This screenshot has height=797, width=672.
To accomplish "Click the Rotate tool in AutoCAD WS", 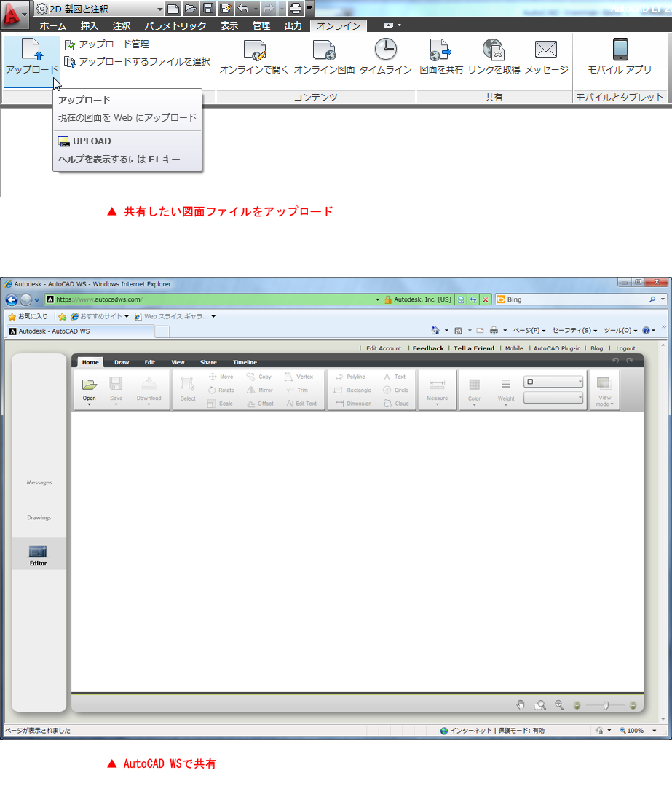I will click(221, 390).
